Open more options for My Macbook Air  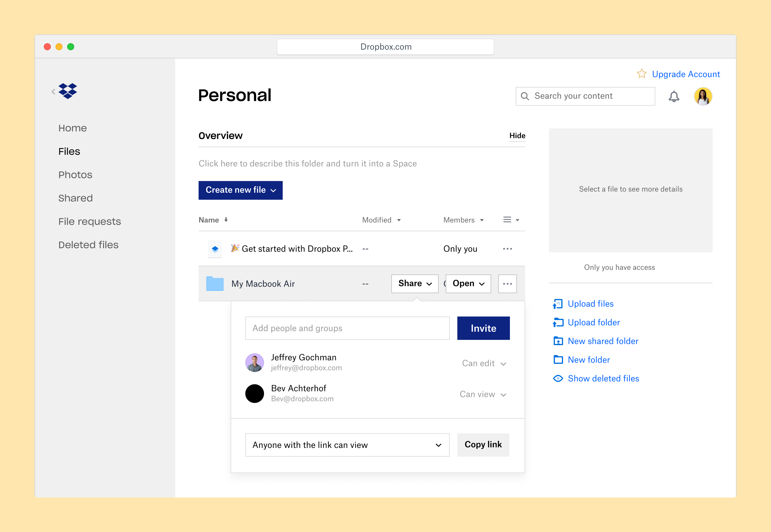coord(507,284)
